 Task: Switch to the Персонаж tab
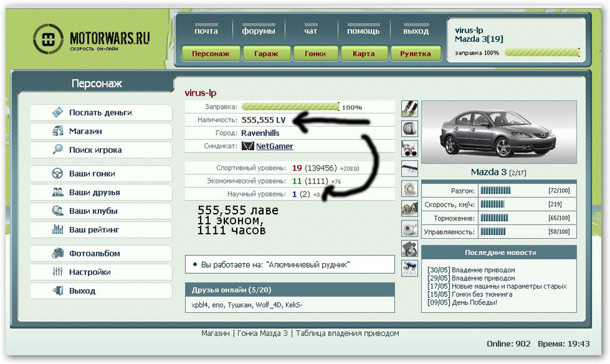[211, 54]
